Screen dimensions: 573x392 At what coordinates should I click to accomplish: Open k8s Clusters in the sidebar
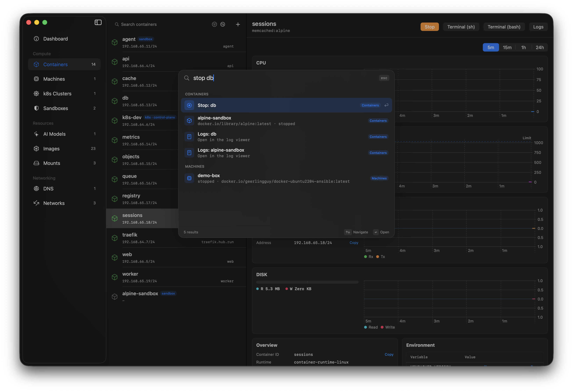pos(64,94)
